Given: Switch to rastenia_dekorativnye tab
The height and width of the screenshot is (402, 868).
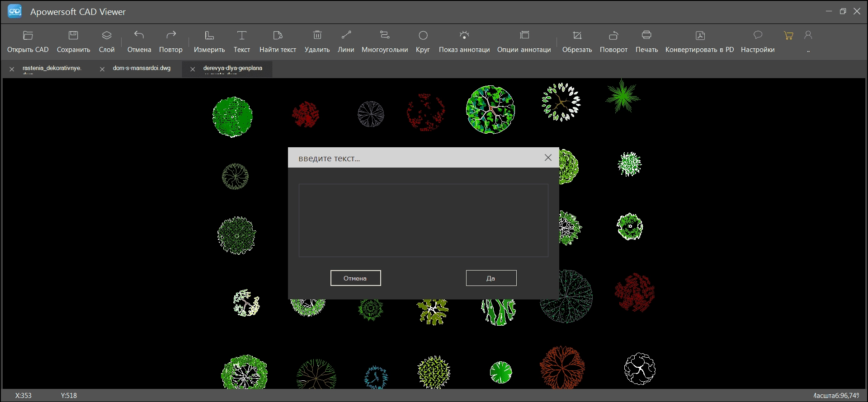Looking at the screenshot, I should click(x=52, y=68).
